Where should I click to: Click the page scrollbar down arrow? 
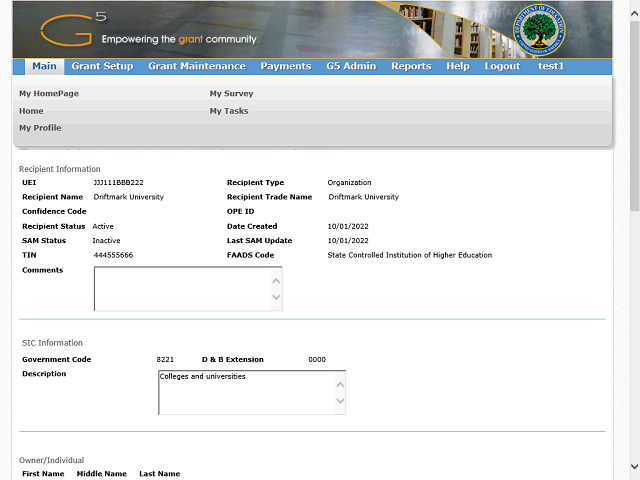pyautogui.click(x=634, y=467)
